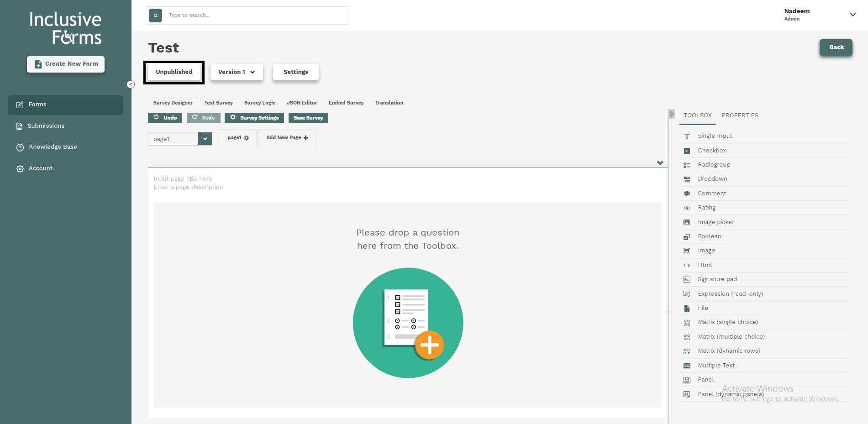The image size is (868, 424).
Task: Switch to the Properties panel tab
Action: pos(740,115)
